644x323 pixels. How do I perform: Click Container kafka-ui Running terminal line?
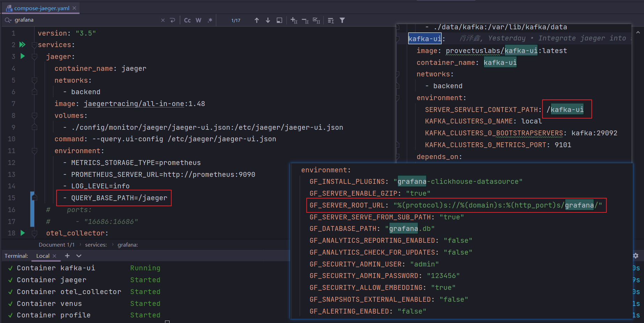[84, 268]
